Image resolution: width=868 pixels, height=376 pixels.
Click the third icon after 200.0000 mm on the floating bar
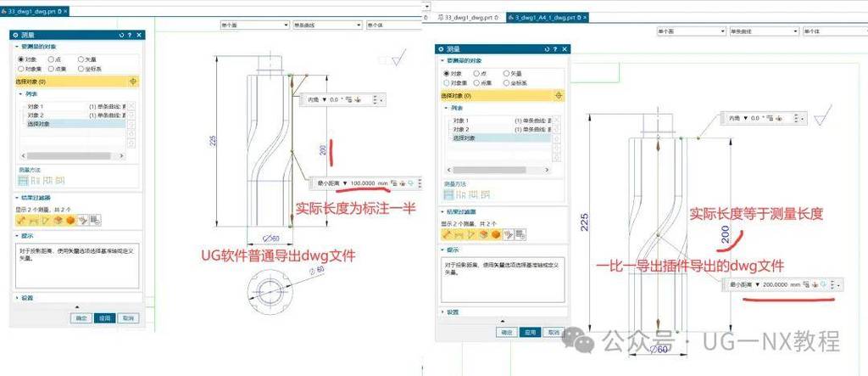pos(824,284)
